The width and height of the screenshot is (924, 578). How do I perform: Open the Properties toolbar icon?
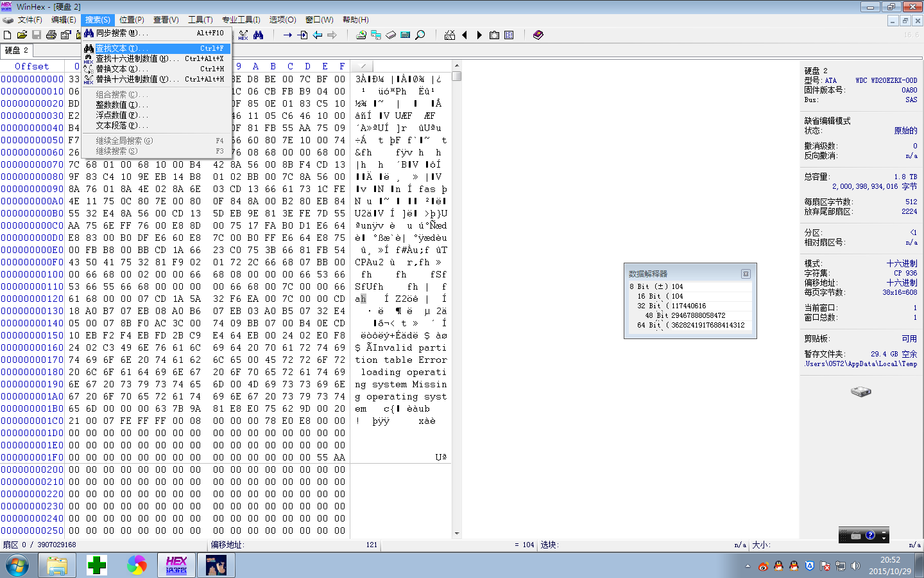coord(65,35)
